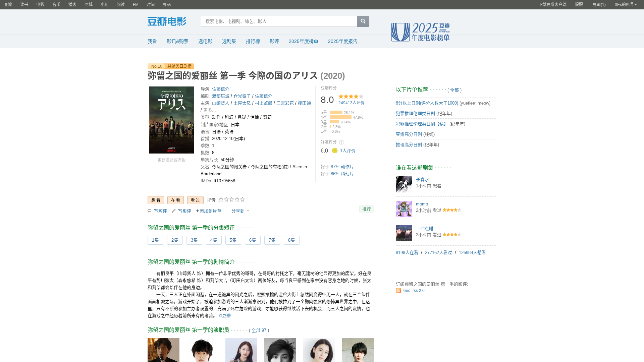Click the 写短评 speech bubble icon

150,211
